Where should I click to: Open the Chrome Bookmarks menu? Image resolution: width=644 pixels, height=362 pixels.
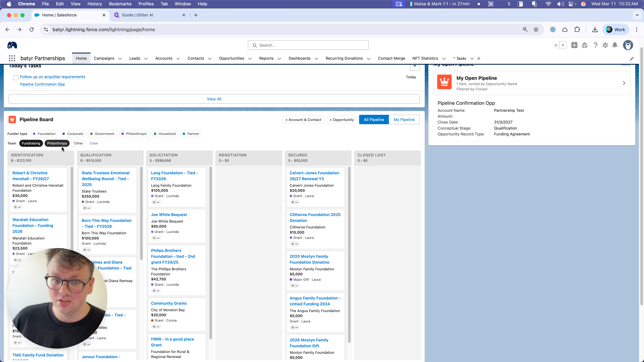click(x=120, y=4)
